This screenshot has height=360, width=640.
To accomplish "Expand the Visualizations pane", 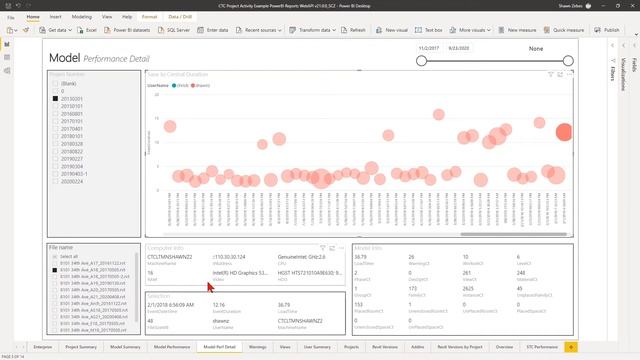I will click(624, 45).
